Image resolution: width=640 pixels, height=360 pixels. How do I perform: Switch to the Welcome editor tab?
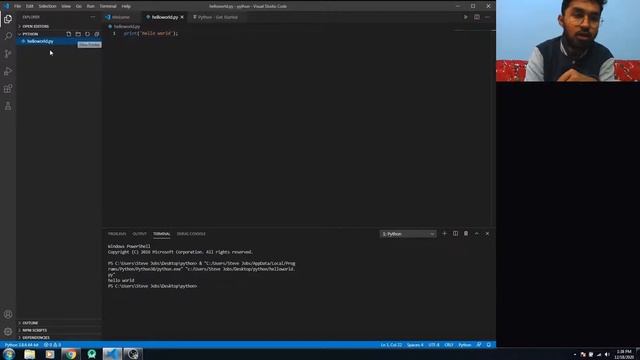(121, 17)
